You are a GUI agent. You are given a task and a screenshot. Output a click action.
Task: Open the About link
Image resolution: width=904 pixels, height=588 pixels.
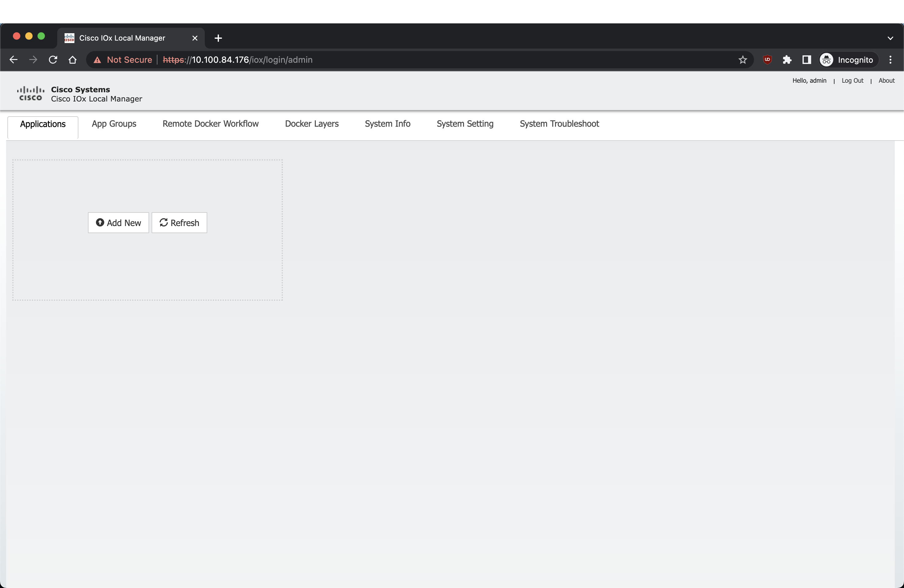click(x=886, y=81)
